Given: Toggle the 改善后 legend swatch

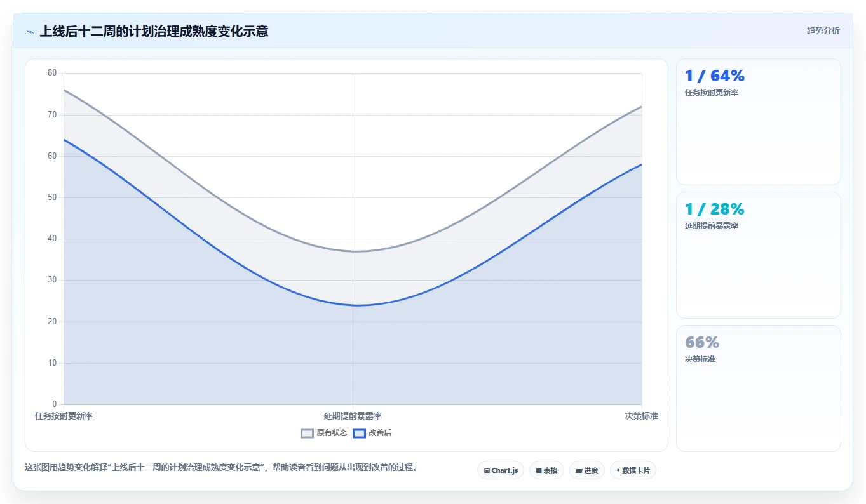Looking at the screenshot, I should [359, 433].
